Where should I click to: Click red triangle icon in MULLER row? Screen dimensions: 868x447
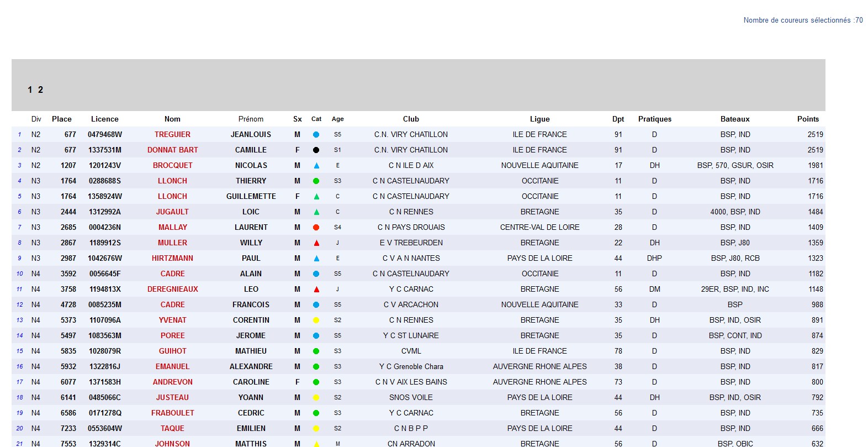pos(316,243)
